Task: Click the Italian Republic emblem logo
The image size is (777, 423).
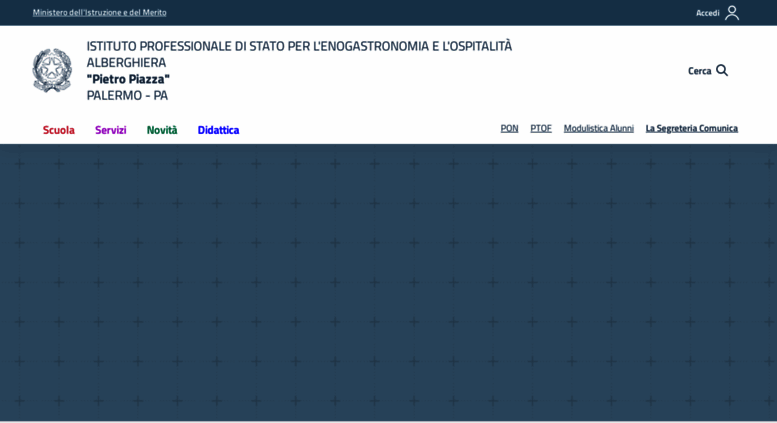Action: (x=52, y=70)
